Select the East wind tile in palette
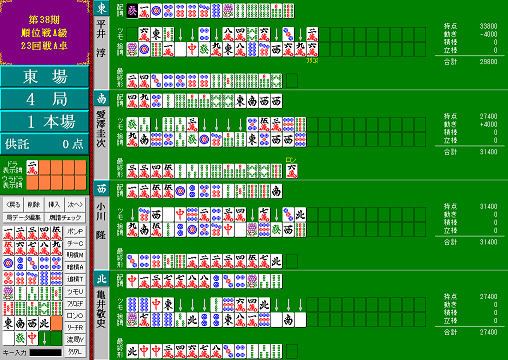508x360 pixels. point(8,323)
